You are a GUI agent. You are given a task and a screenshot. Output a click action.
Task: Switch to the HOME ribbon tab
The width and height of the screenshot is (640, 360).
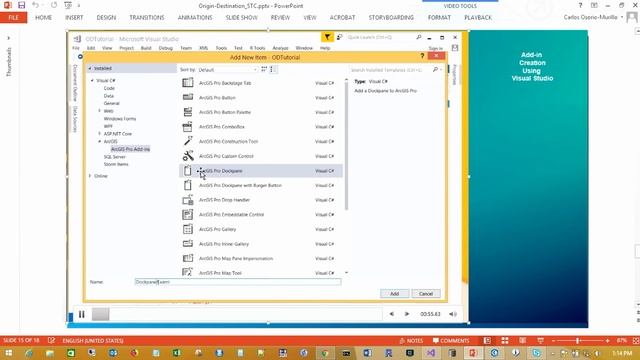(43, 18)
